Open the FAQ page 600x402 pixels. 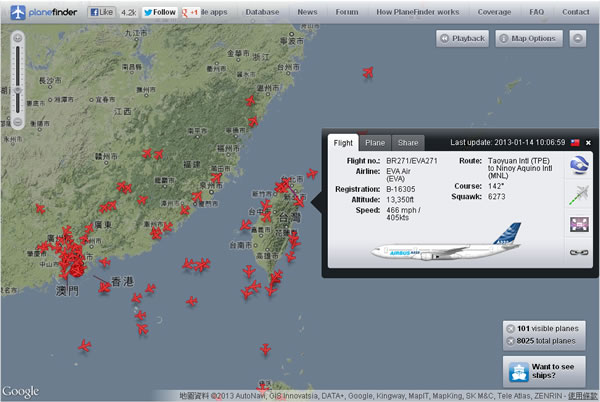click(536, 12)
